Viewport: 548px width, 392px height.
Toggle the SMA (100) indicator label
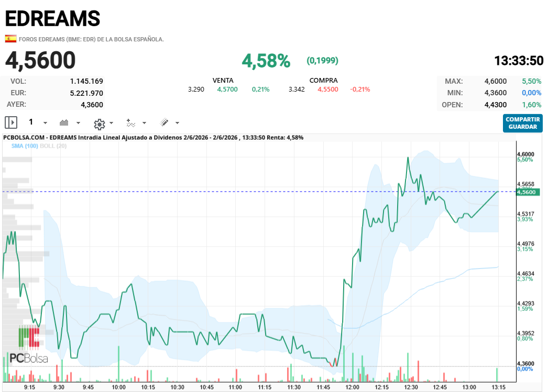coord(25,146)
